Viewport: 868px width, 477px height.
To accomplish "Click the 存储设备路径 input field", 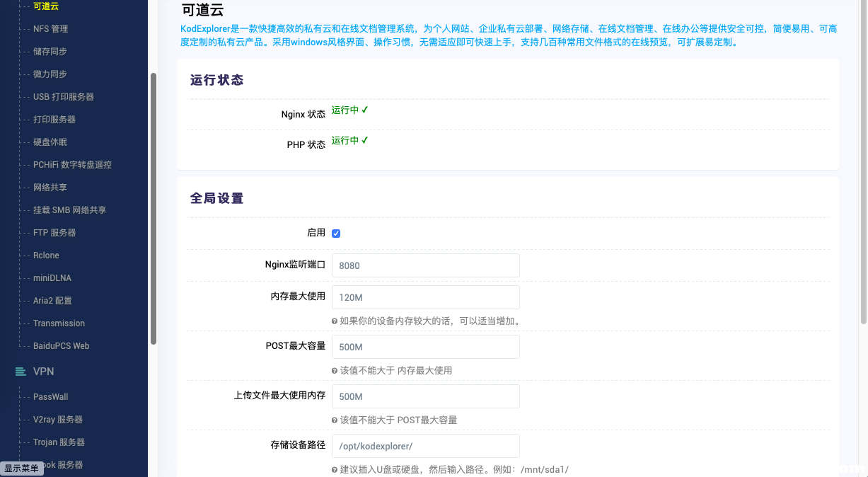I will pyautogui.click(x=425, y=446).
